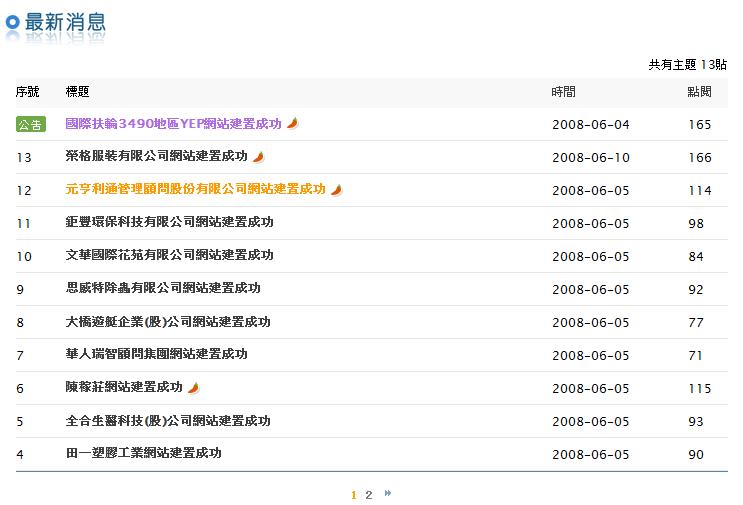
Task: Go to page 2 of news list
Action: coord(369,494)
